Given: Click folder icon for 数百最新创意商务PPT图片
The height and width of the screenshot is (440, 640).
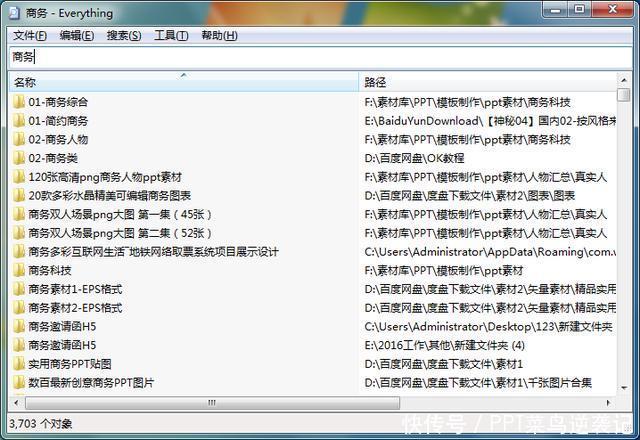Looking at the screenshot, I should point(19,382).
